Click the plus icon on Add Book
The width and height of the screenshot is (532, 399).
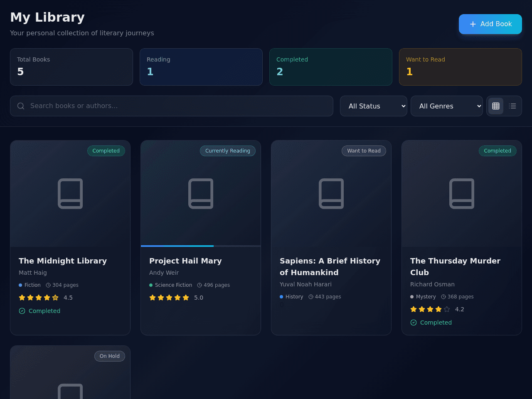[473, 24]
